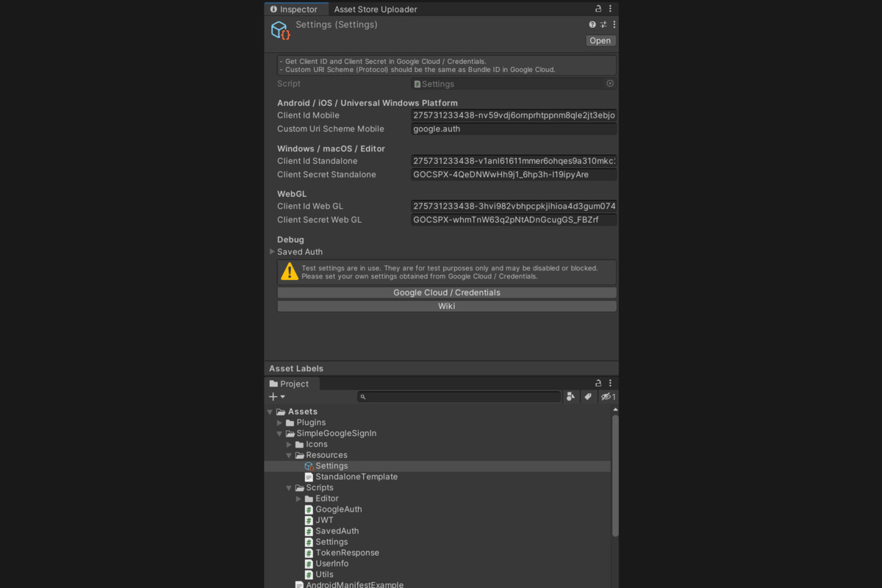This screenshot has height=588, width=882.
Task: Select the Settings script under Scripts
Action: pyautogui.click(x=331, y=542)
